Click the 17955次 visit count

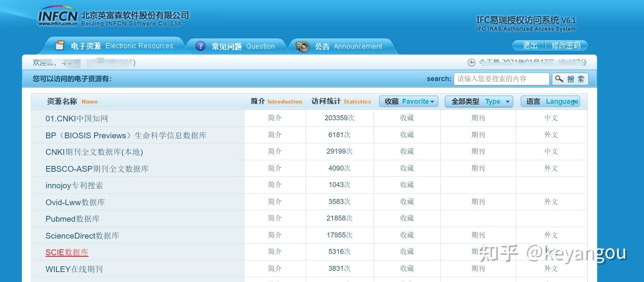pos(339,235)
